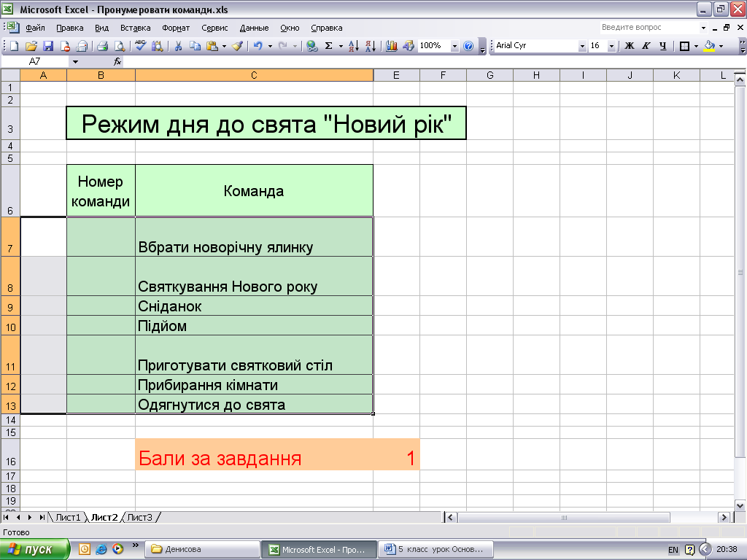Open a file with the Open folder icon

(31, 46)
